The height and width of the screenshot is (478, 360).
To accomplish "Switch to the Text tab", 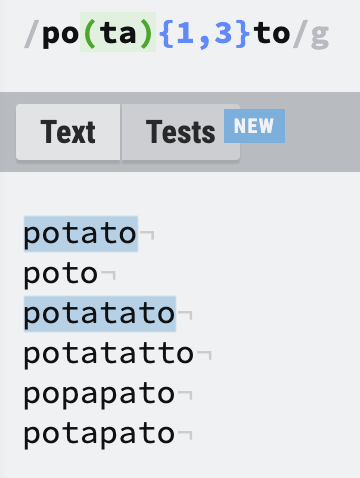I will click(68, 132).
